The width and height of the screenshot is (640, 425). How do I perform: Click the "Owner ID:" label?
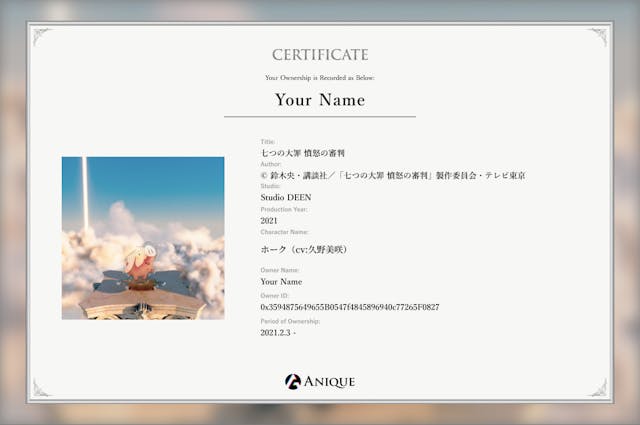click(274, 296)
